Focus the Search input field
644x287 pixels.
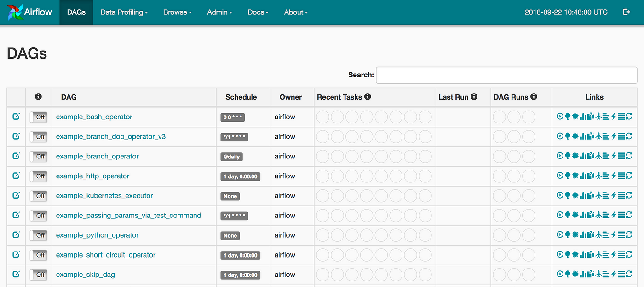click(506, 75)
